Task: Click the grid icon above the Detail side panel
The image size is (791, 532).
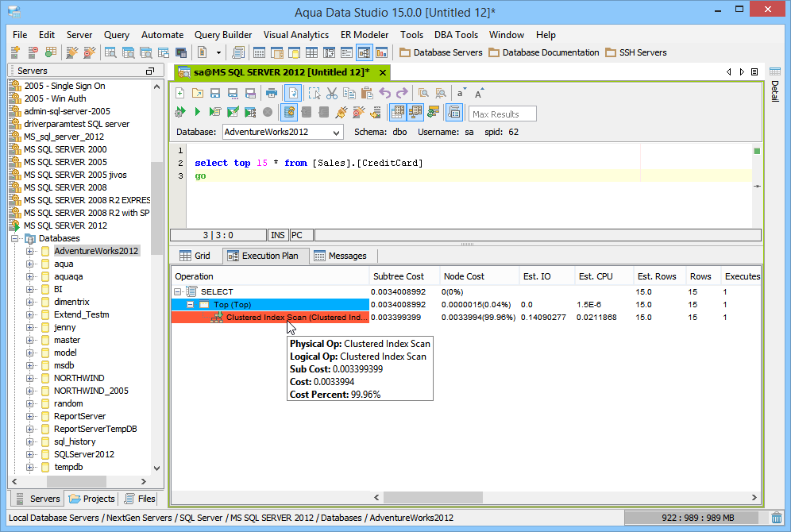Action: click(x=775, y=71)
